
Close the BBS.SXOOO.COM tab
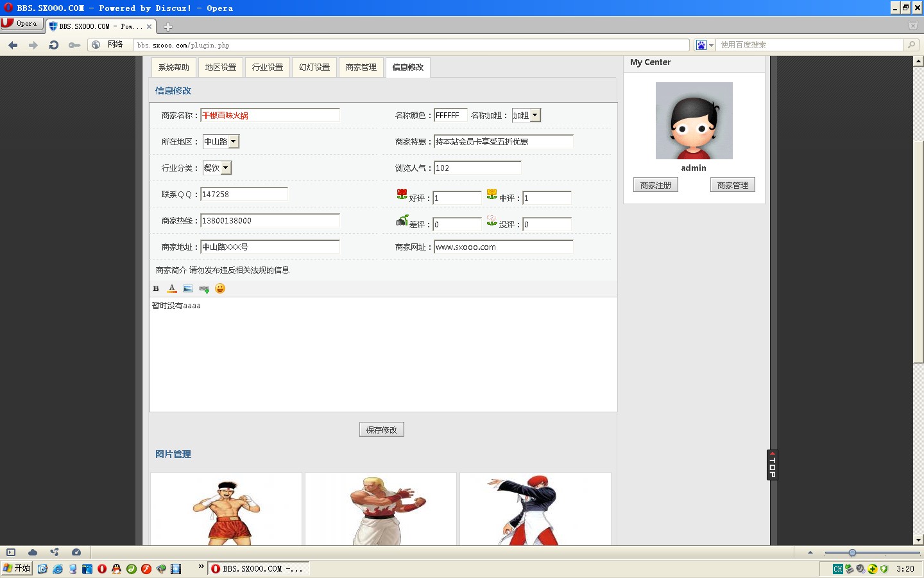[149, 26]
